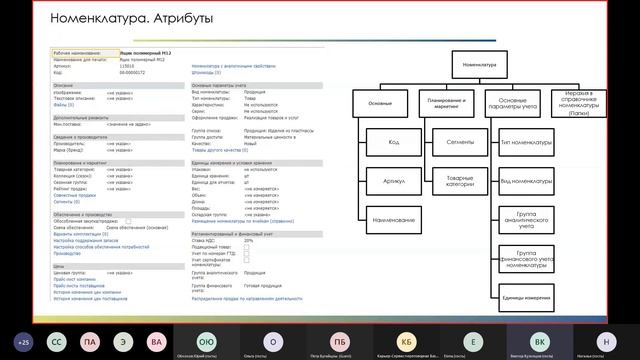Select the Э participant avatar

[123, 342]
